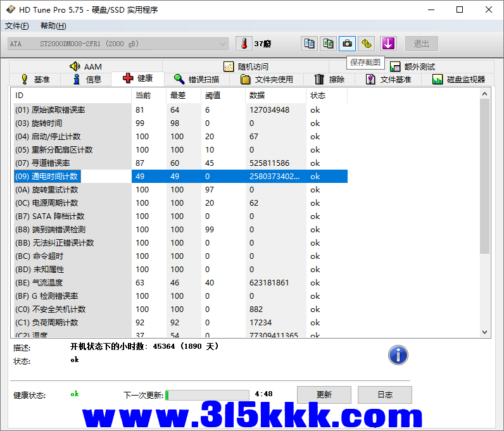The width and height of the screenshot is (504, 431).
Task: Click the copy screenshot toolbar icon
Action: point(328,44)
